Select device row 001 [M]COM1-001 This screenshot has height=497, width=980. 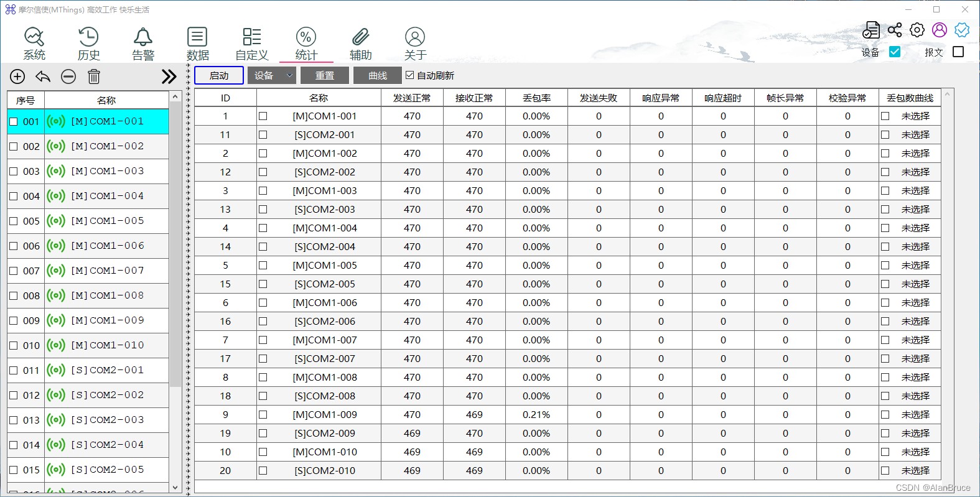[x=88, y=121]
